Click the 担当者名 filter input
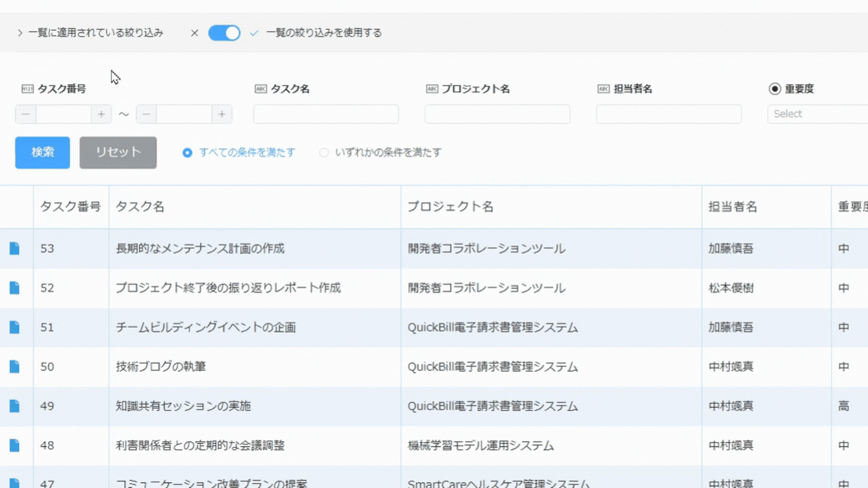 [x=669, y=114]
